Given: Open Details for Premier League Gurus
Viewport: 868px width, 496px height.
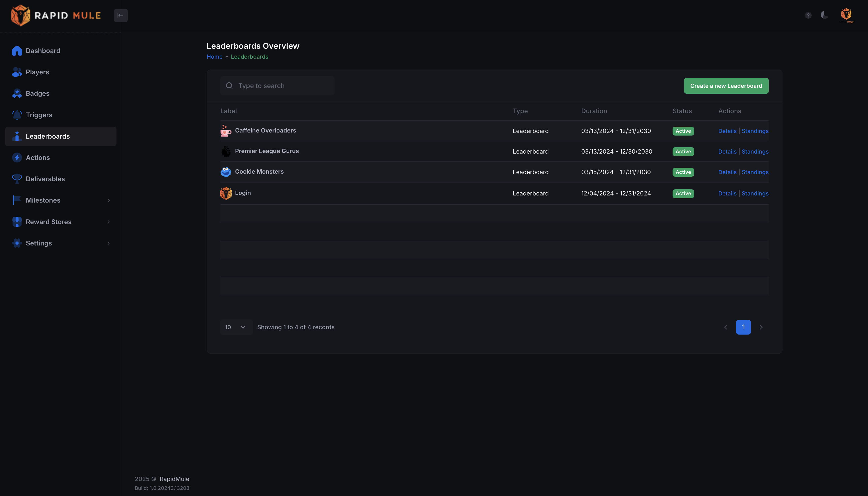Looking at the screenshot, I should [x=727, y=152].
